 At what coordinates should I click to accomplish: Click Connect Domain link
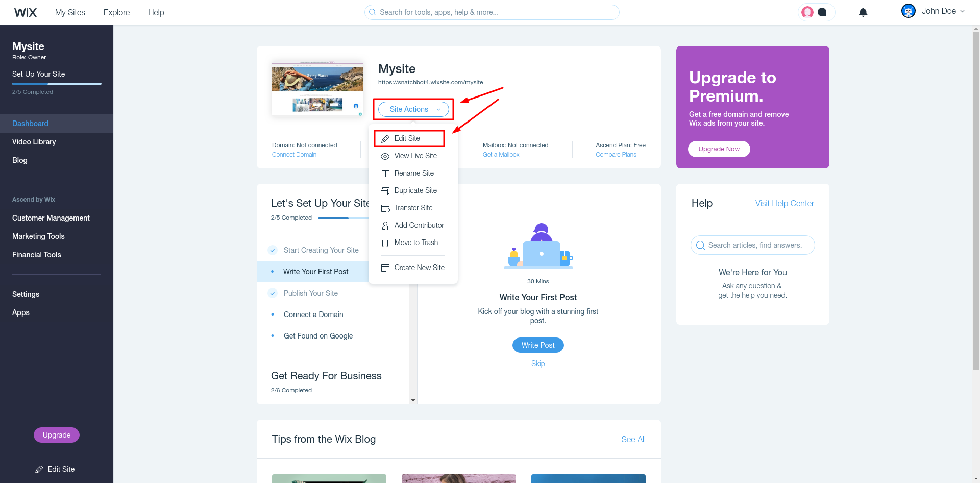coord(294,155)
